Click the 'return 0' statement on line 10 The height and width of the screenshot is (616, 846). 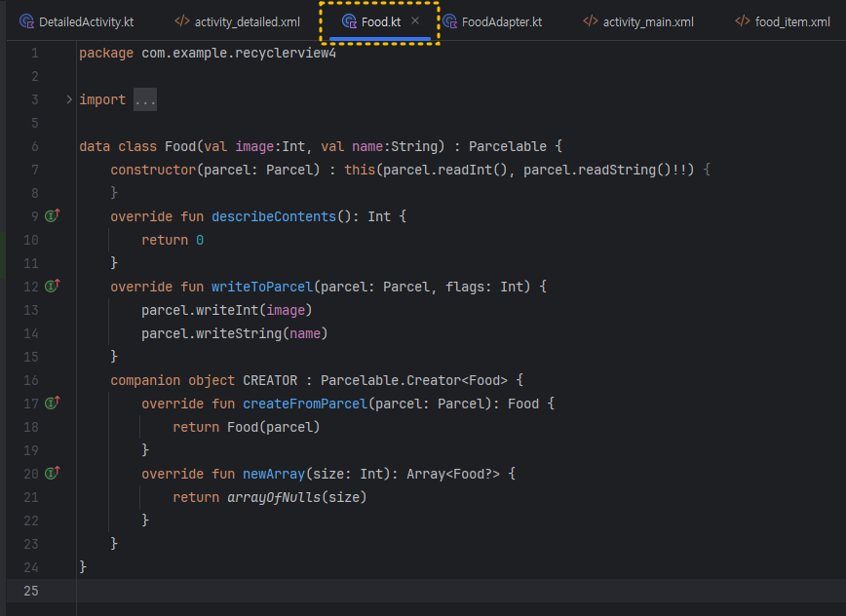[x=173, y=240]
